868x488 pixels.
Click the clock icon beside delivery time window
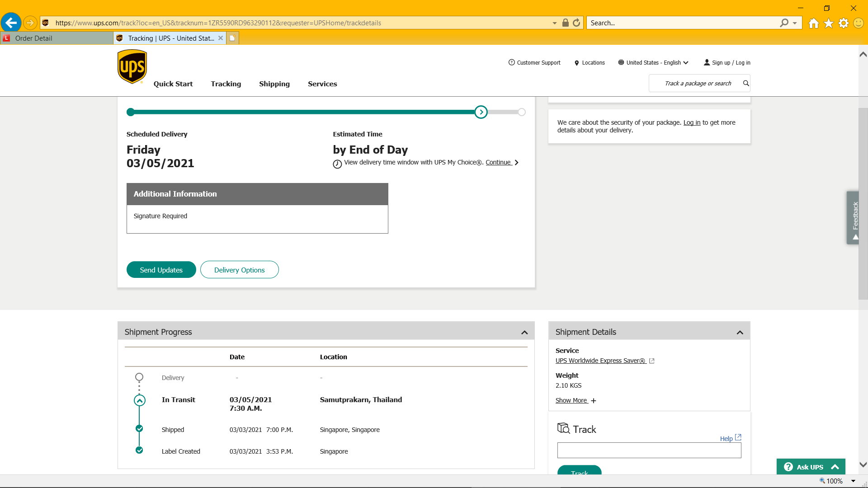coord(337,164)
